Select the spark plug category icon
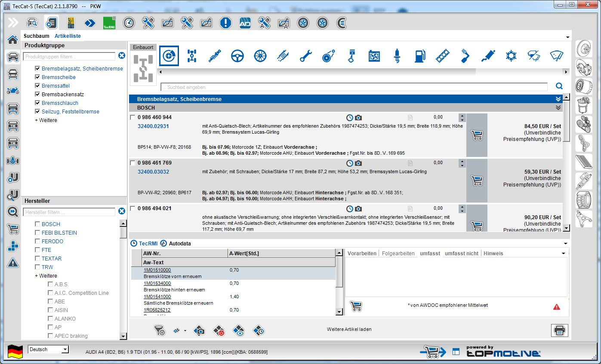The image size is (601, 364). click(397, 55)
